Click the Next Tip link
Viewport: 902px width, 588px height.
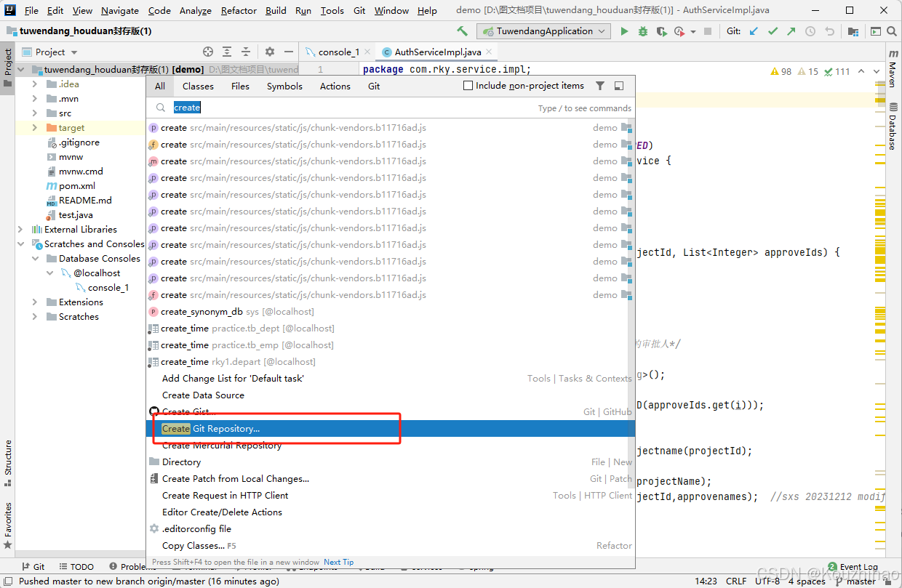click(x=338, y=561)
